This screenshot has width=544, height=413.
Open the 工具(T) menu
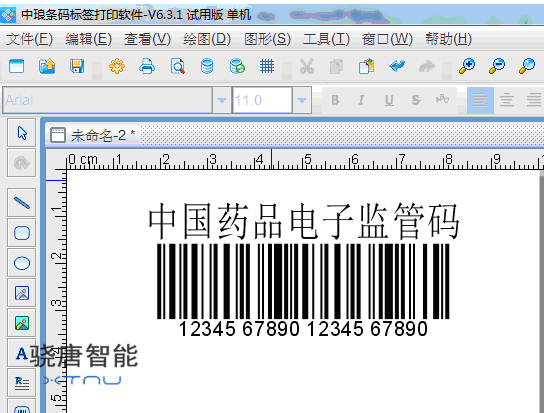pyautogui.click(x=326, y=39)
